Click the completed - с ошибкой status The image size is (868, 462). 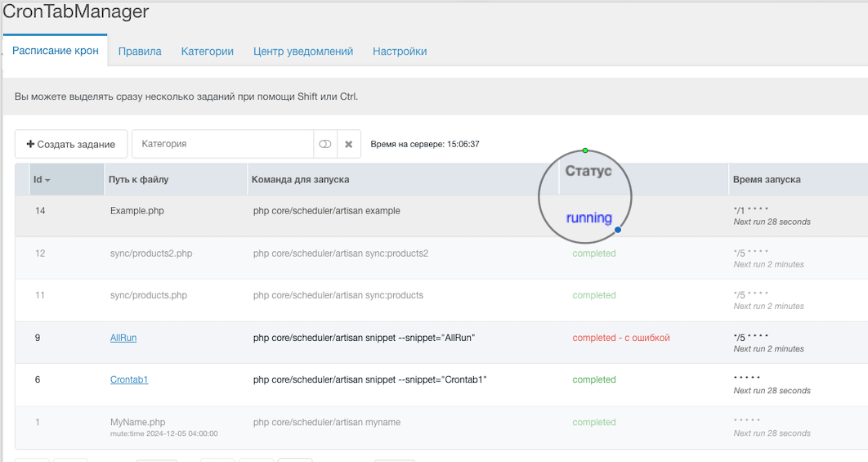(621, 338)
